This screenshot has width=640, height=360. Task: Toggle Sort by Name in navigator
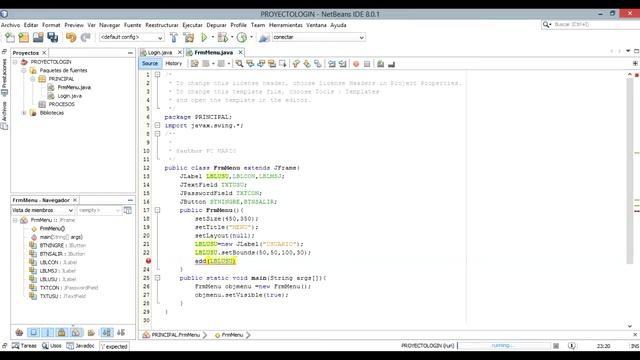(x=107, y=332)
